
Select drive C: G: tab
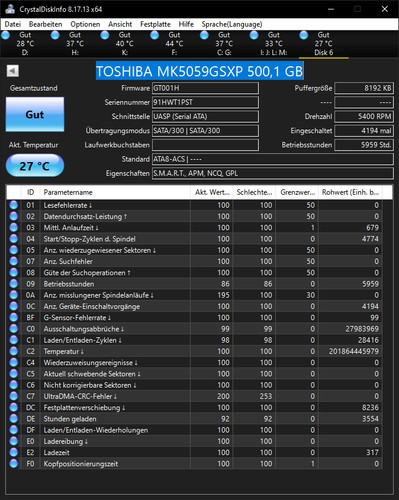point(224,44)
